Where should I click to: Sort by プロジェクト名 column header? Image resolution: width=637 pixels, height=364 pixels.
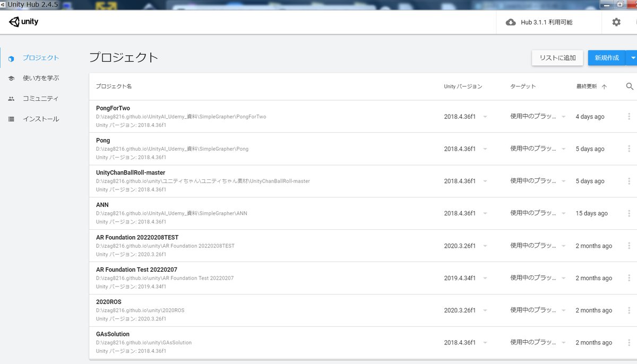click(x=114, y=86)
